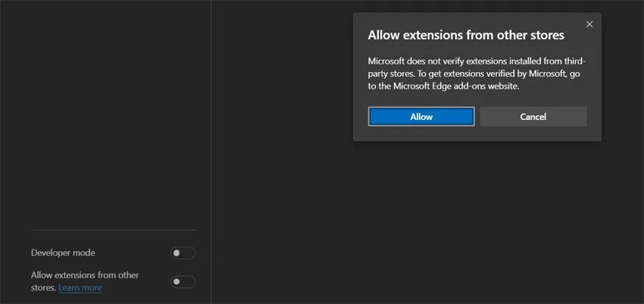Click the Microsoft does not verify extensions message
The width and height of the screenshot is (644, 304).
[477, 74]
